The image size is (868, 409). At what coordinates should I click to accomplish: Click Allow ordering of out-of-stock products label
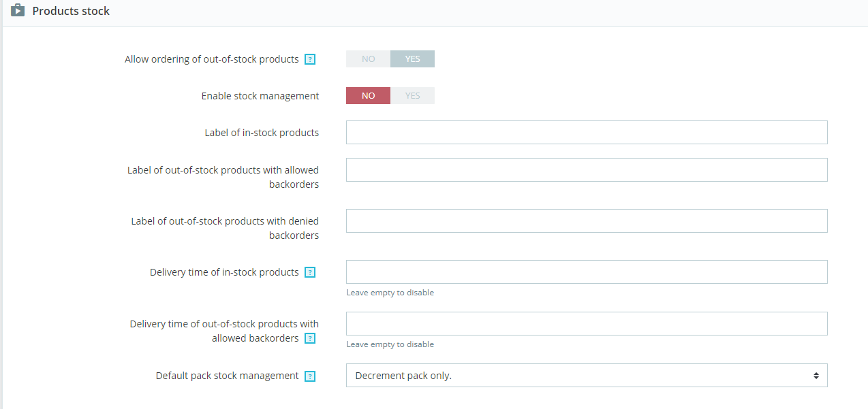click(211, 59)
